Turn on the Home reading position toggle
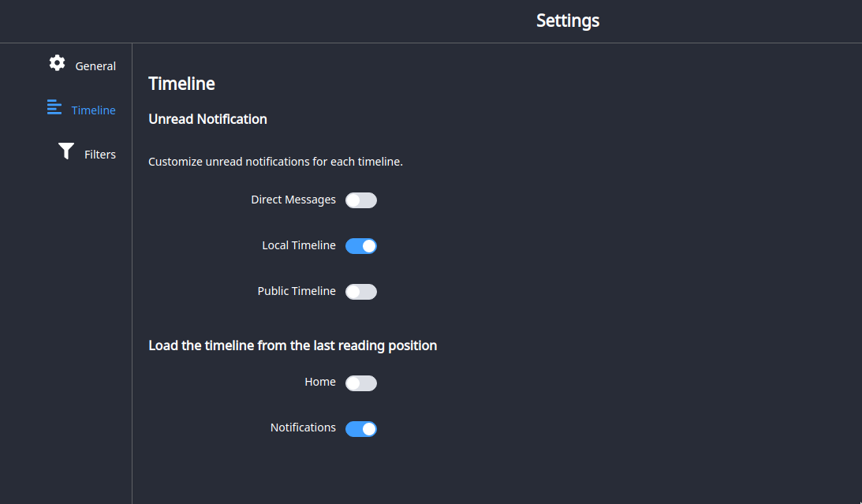The height and width of the screenshot is (504, 862). pyautogui.click(x=361, y=383)
